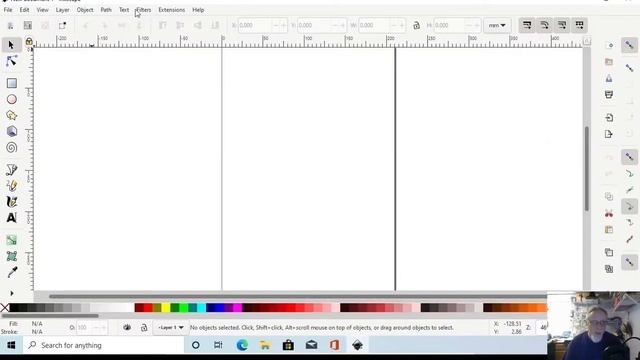Screen dimensions: 640x360
Task: Click the no-color X palette swatch
Action: pyautogui.click(x=4, y=308)
